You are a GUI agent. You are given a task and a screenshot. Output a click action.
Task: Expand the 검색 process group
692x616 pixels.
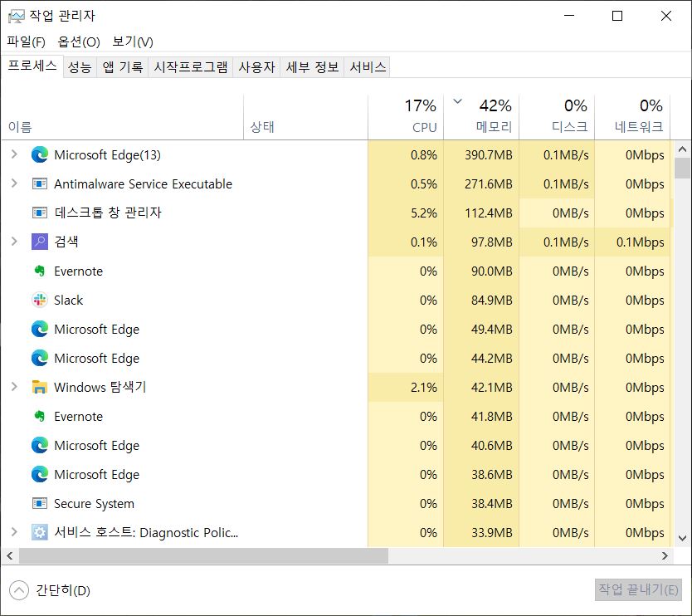click(13, 242)
